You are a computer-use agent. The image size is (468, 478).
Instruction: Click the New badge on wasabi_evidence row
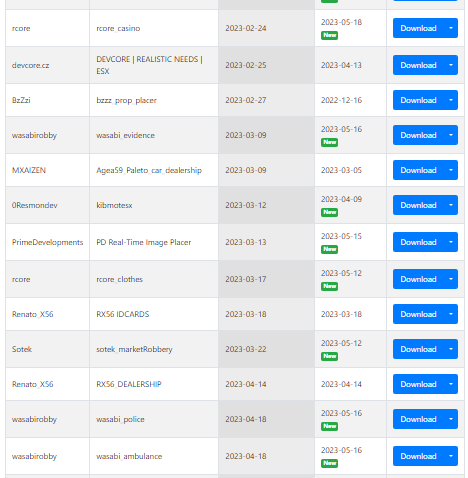pyautogui.click(x=329, y=142)
